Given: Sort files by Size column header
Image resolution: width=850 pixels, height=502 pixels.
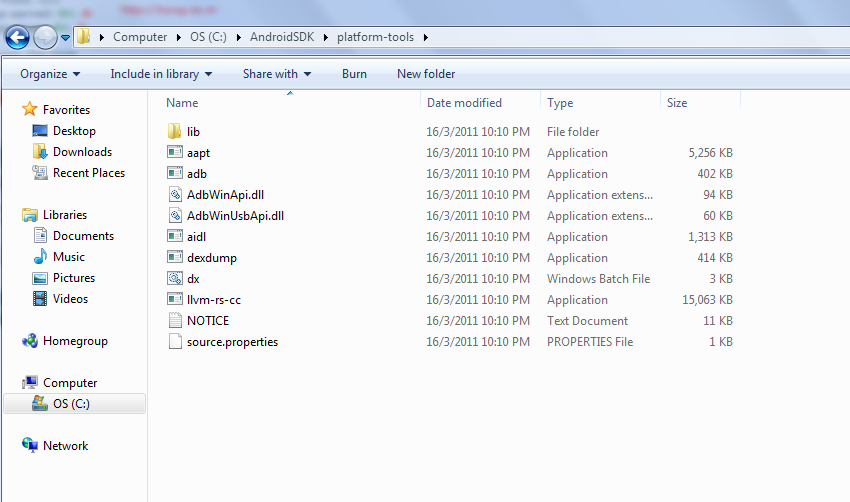Looking at the screenshot, I should click(677, 103).
